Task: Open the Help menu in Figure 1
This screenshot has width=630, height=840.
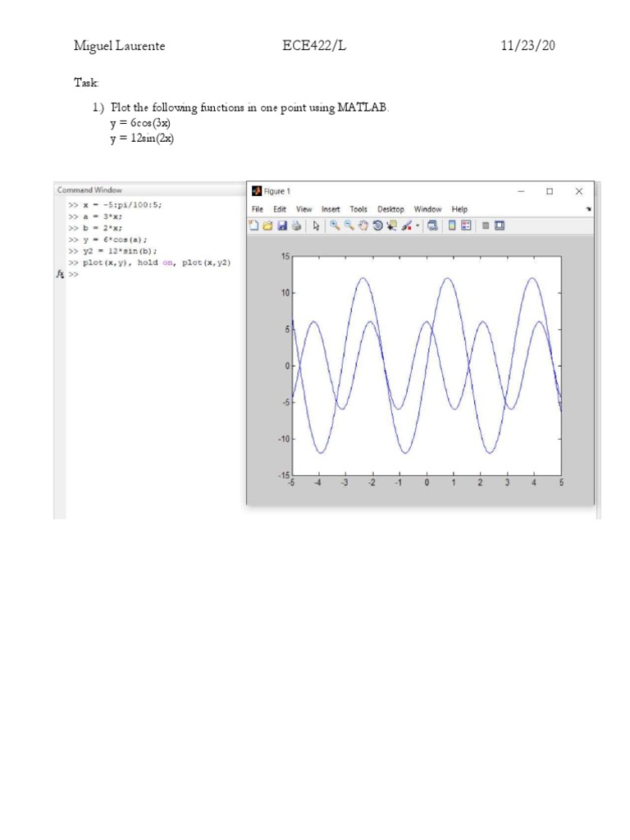Action: [459, 209]
